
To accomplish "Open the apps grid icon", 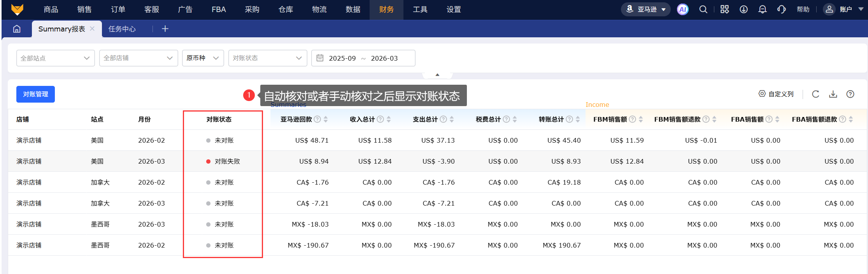I will pos(724,9).
